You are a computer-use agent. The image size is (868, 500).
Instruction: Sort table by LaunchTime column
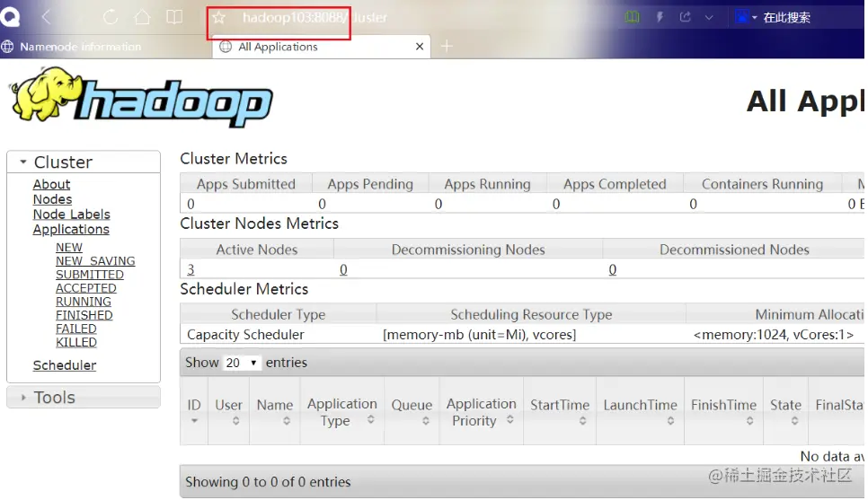(640, 411)
